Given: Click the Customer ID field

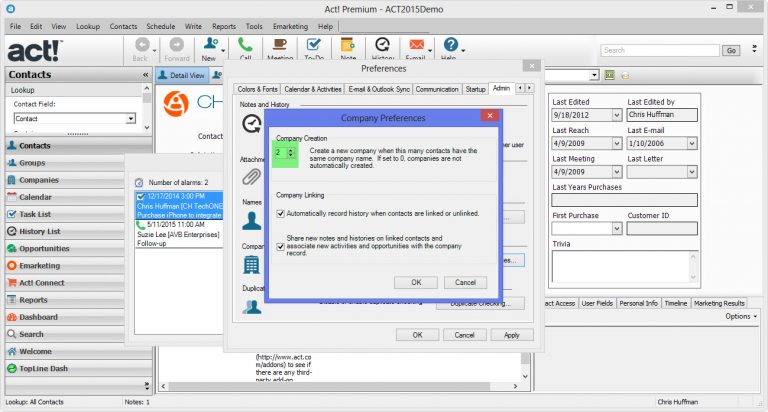Looking at the screenshot, I should pos(662,228).
